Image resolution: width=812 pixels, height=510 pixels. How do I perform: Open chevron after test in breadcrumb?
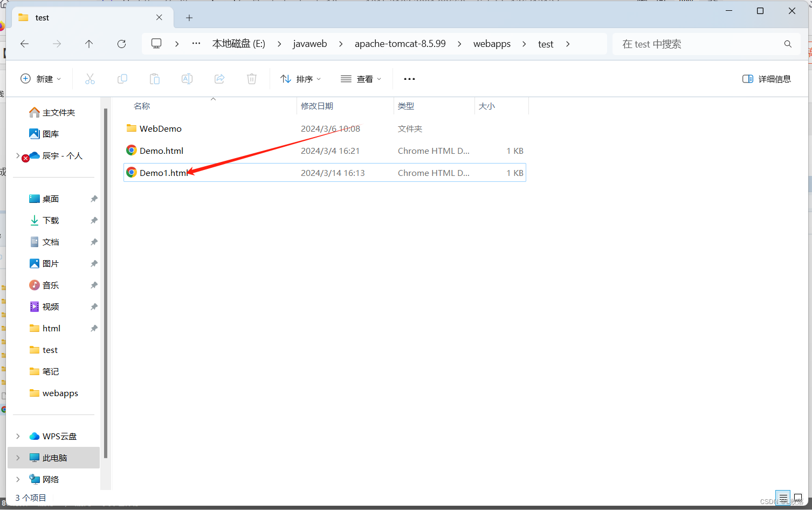coord(568,44)
